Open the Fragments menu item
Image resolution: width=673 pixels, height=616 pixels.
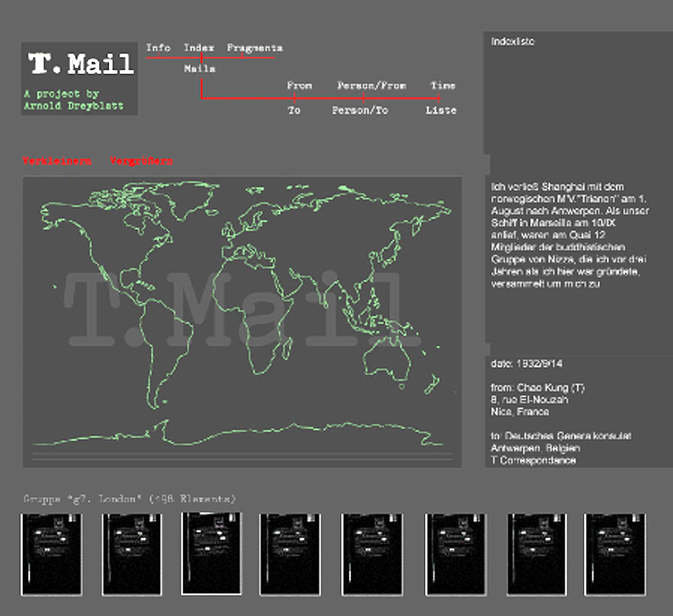(x=255, y=48)
